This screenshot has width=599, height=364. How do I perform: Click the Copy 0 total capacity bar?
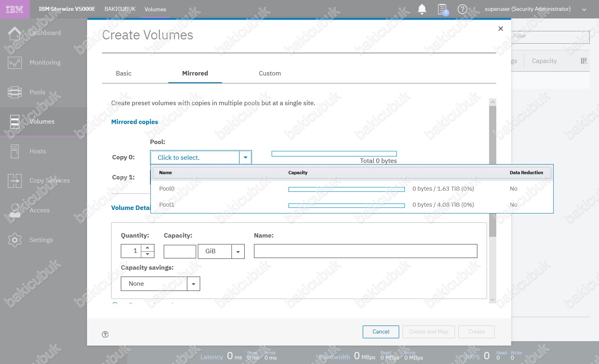point(334,154)
